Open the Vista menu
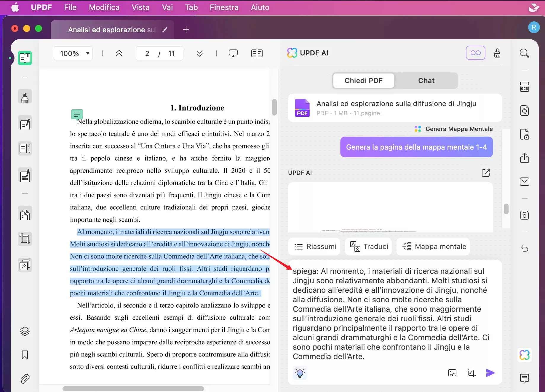Viewport: 545px width, 392px height. click(x=140, y=7)
